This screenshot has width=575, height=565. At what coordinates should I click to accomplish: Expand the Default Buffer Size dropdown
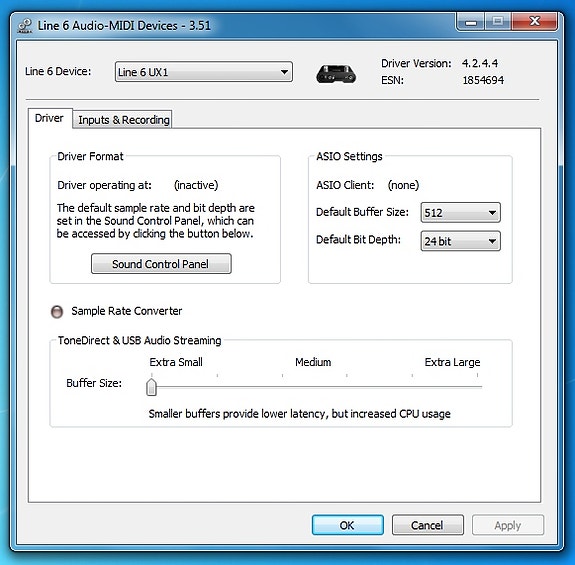click(460, 213)
